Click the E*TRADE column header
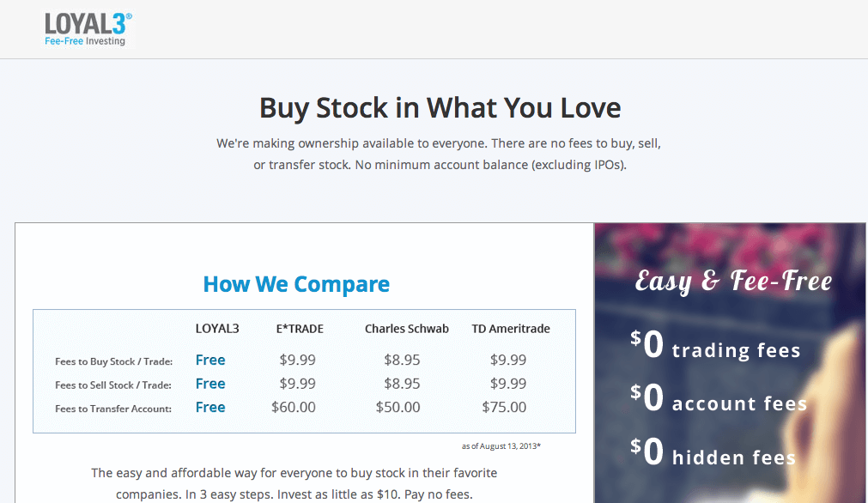The image size is (868, 503). tap(300, 329)
